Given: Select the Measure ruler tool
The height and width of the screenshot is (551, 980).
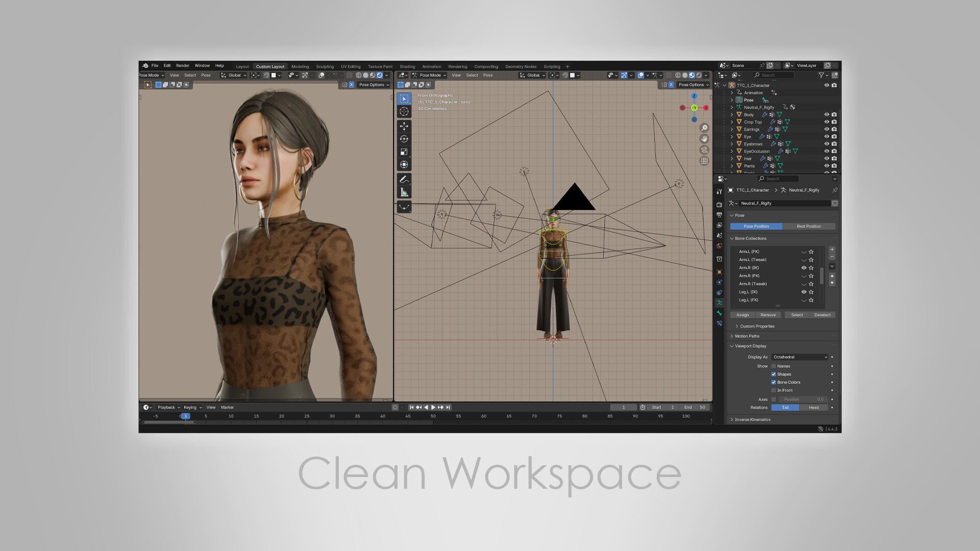Looking at the screenshot, I should 404,192.
